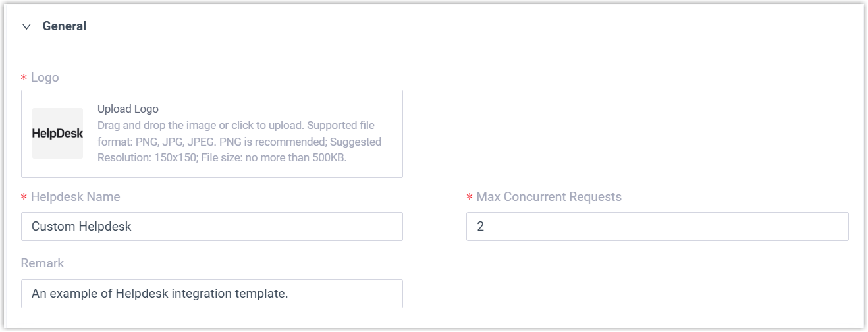Focus the Helpdesk Name input field
Screen dimensions: 868x332
[x=263, y=227]
